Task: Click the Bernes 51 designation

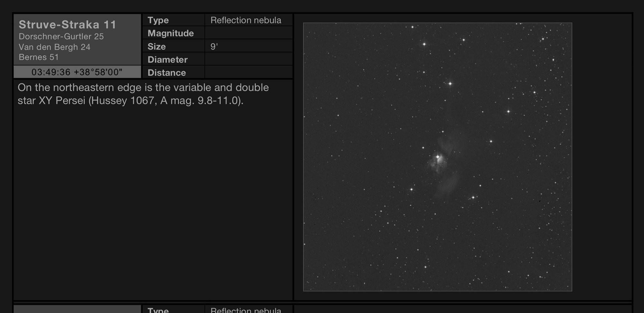Action: (x=39, y=57)
